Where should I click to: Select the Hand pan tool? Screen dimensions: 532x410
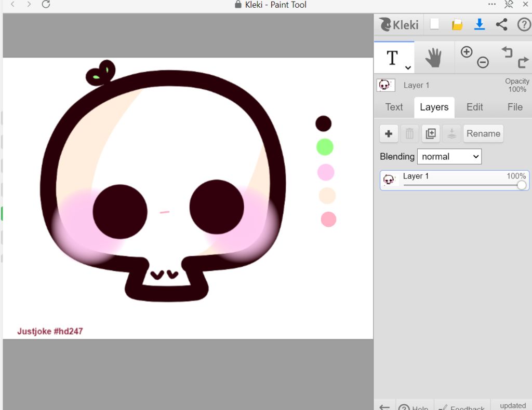click(434, 58)
